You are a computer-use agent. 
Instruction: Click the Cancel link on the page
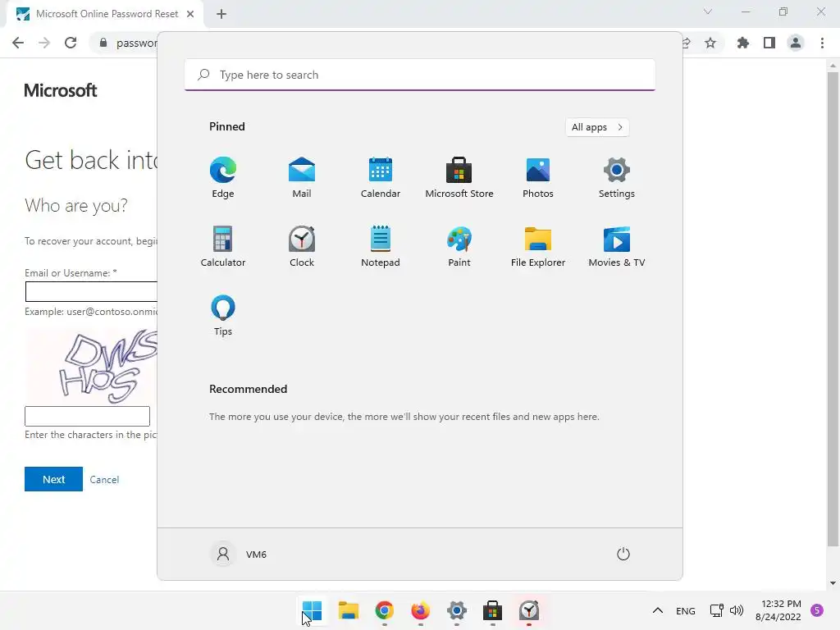click(x=104, y=479)
